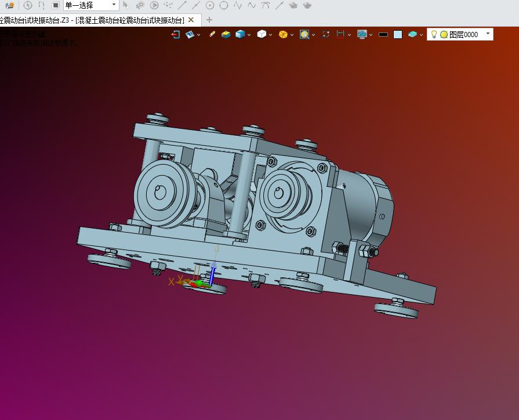The image size is (519, 420).
Task: Click the magnifier zoom icon
Action: click(x=304, y=34)
